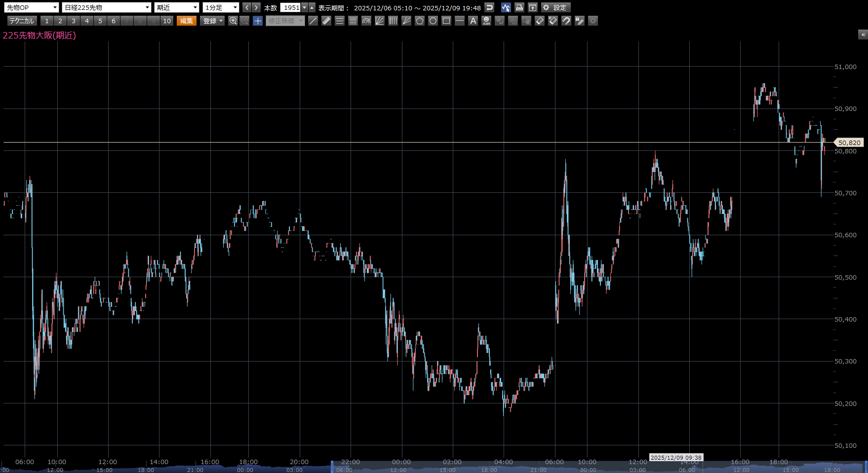This screenshot has height=473, width=868.
Task: Open the 設定 settings button
Action: [x=555, y=7]
